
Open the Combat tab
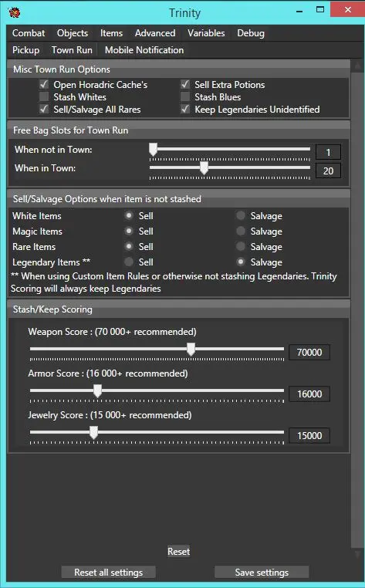pyautogui.click(x=29, y=33)
